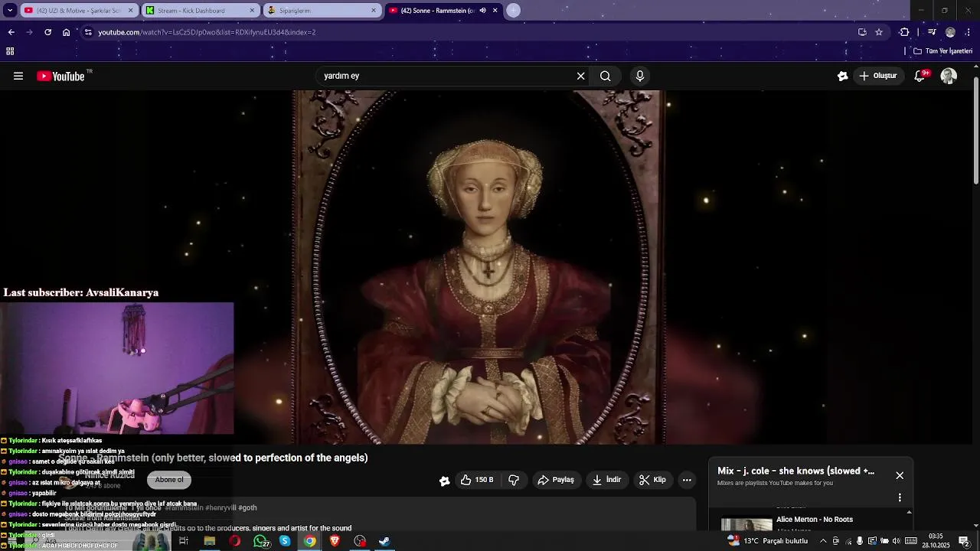The image size is (980, 551).
Task: Open the 03:35 taskbar clock
Action: point(936,540)
